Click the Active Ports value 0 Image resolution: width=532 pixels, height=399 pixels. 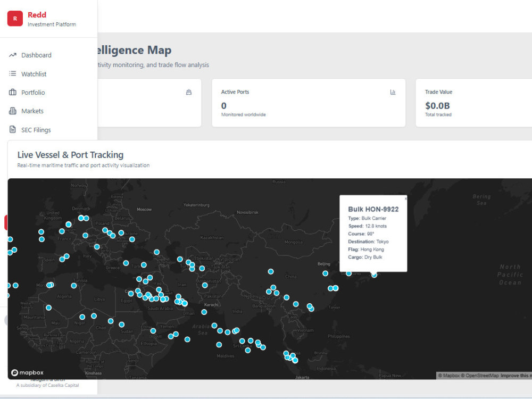pyautogui.click(x=223, y=106)
